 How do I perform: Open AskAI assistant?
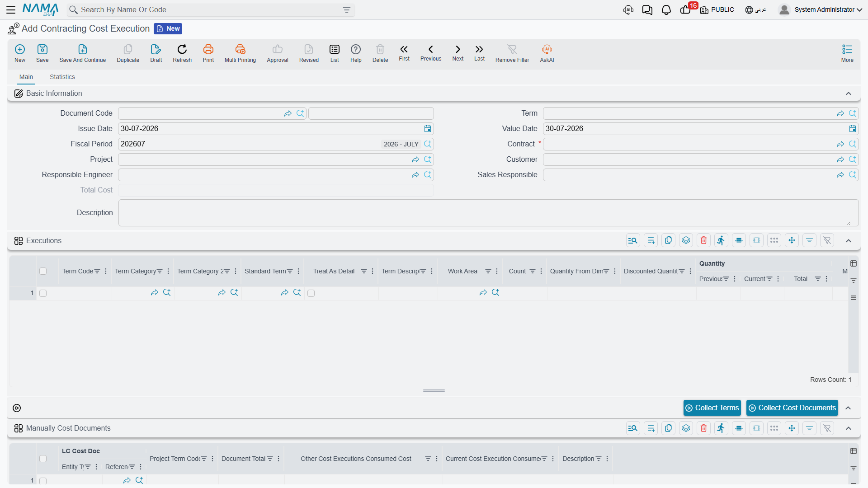547,53
